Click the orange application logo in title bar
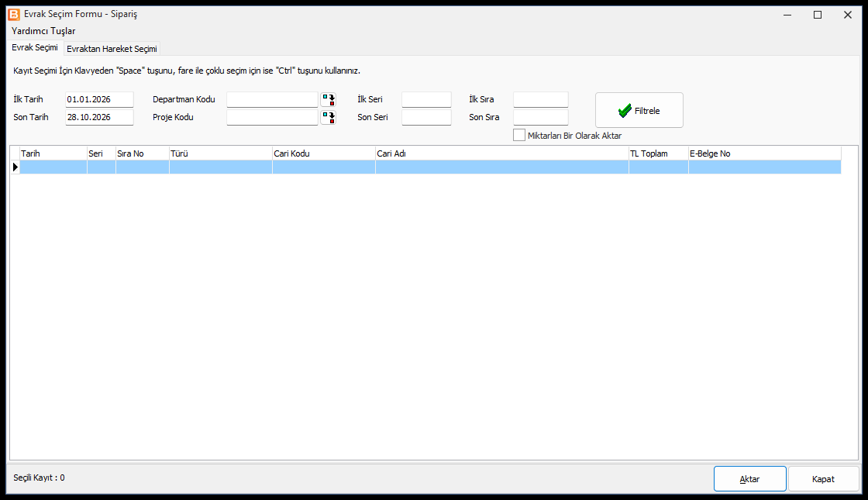The width and height of the screenshot is (868, 500). (14, 15)
